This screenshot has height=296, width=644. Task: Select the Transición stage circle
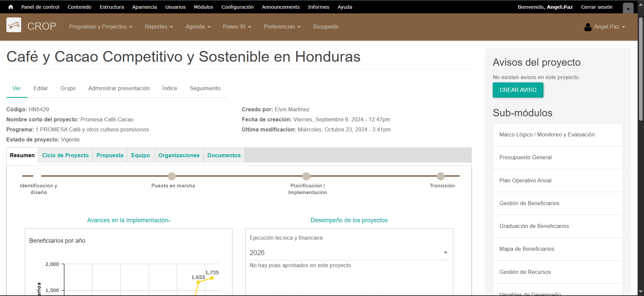[x=441, y=176]
